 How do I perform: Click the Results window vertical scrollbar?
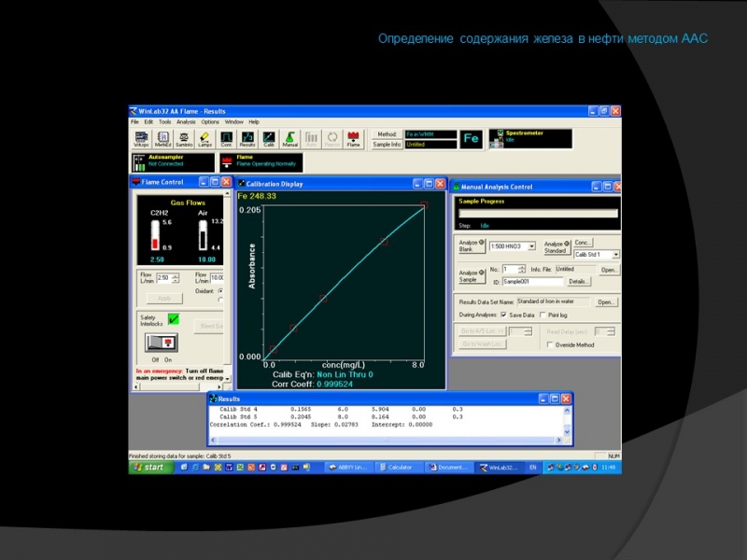tap(567, 421)
